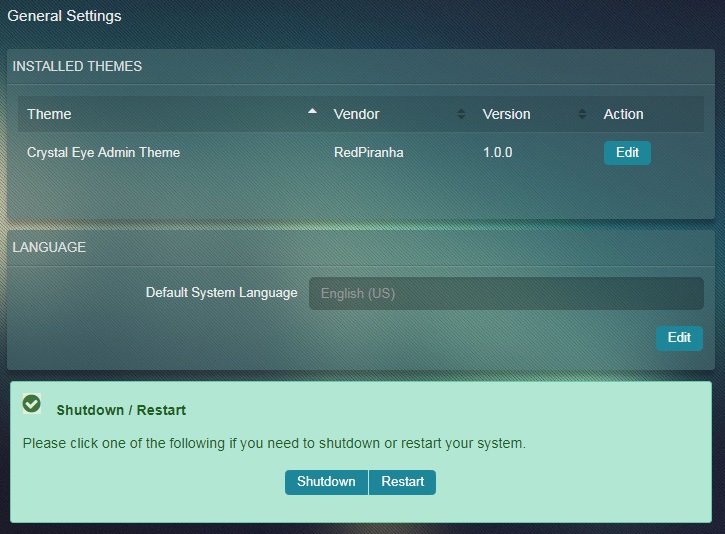Click the LANGUAGE panel title
The height and width of the screenshot is (534, 725).
49,247
